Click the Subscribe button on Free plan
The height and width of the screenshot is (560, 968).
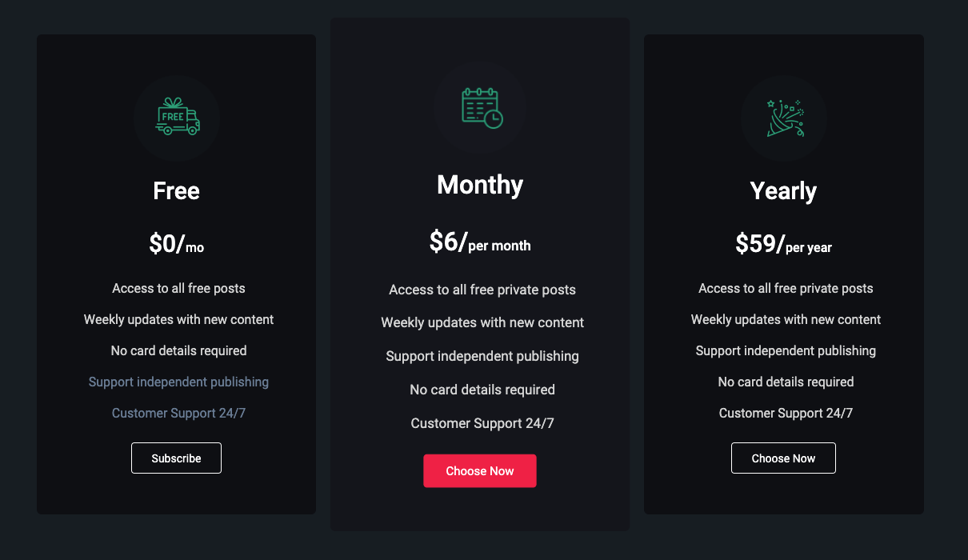(176, 458)
